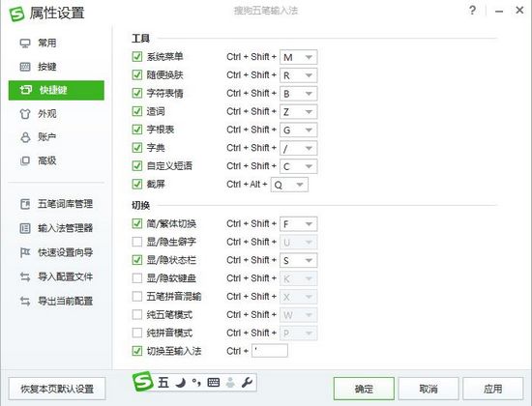Select the 快捷键 settings tab
This screenshot has width=532, height=406.
pyautogui.click(x=56, y=90)
